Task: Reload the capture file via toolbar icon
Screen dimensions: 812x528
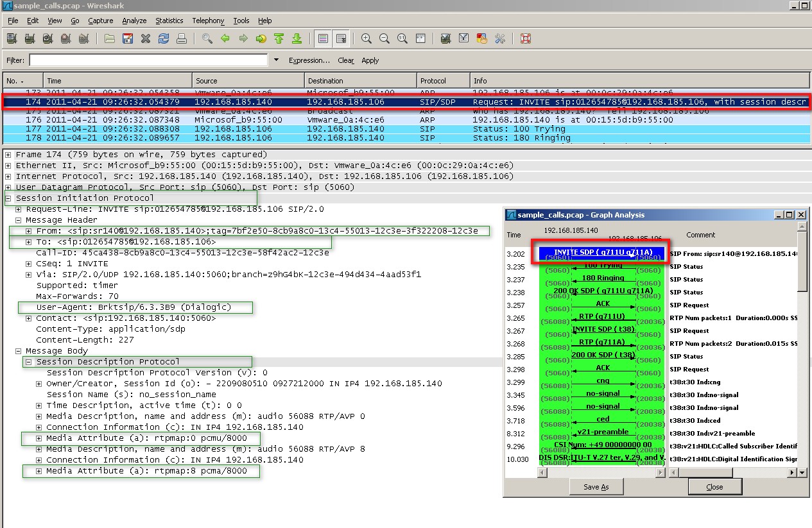Action: 164,39
